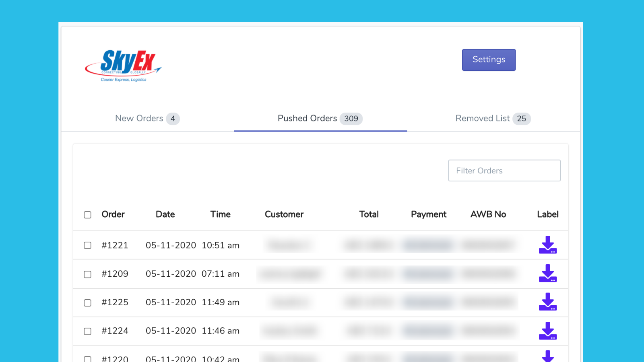
Task: Check the checkbox for order #1209
Action: (87, 274)
